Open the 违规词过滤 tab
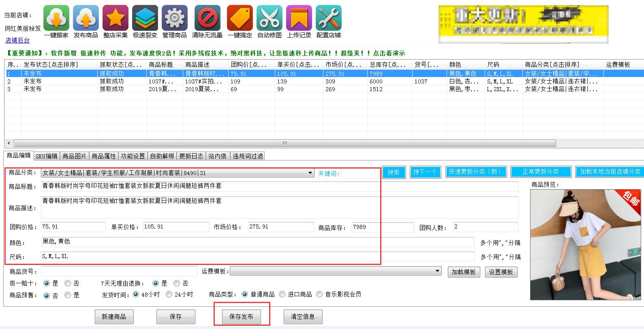Viewport: 644px width, 329px height. (x=248, y=156)
